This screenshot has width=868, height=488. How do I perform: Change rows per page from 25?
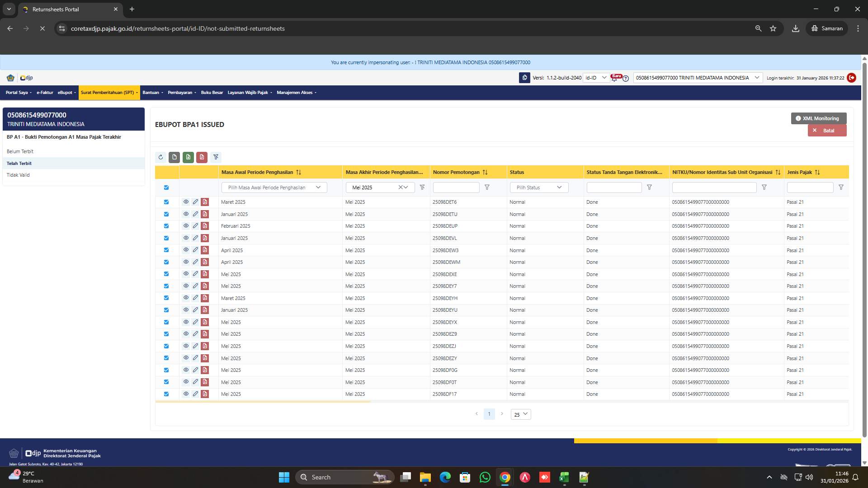[x=520, y=414]
